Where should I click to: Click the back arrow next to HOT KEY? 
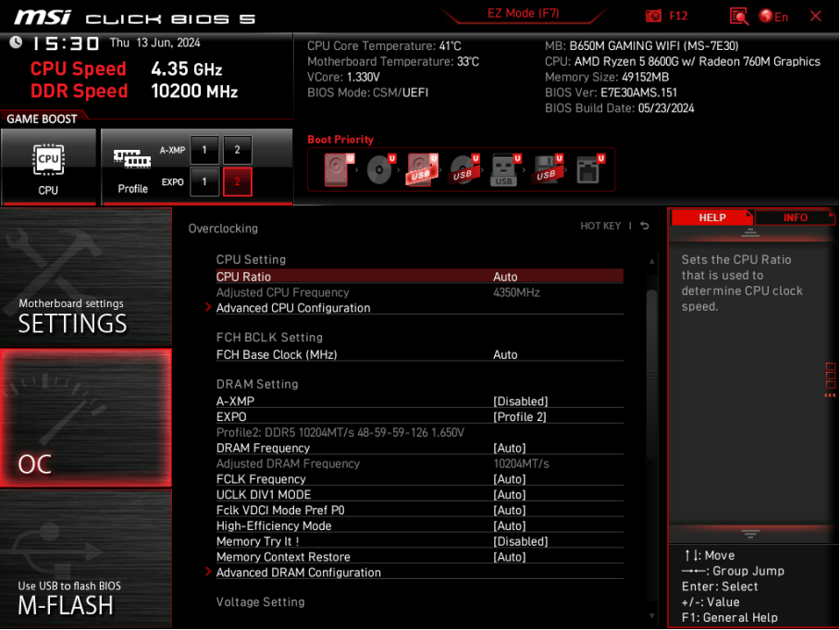coord(645,226)
